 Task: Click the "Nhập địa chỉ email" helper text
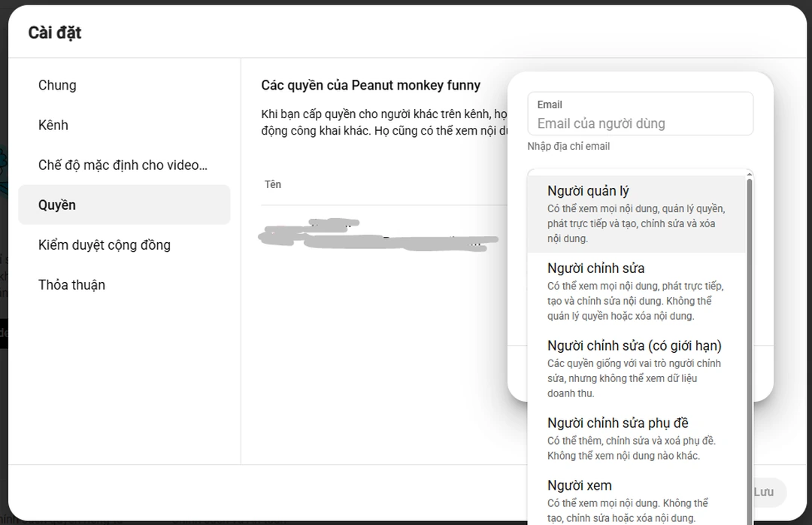click(x=568, y=146)
